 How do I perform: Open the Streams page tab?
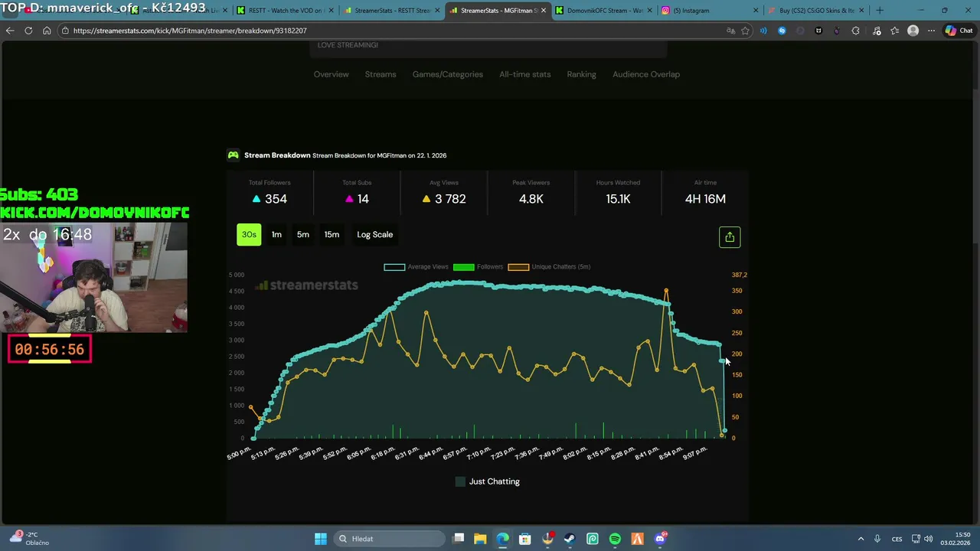pos(381,74)
